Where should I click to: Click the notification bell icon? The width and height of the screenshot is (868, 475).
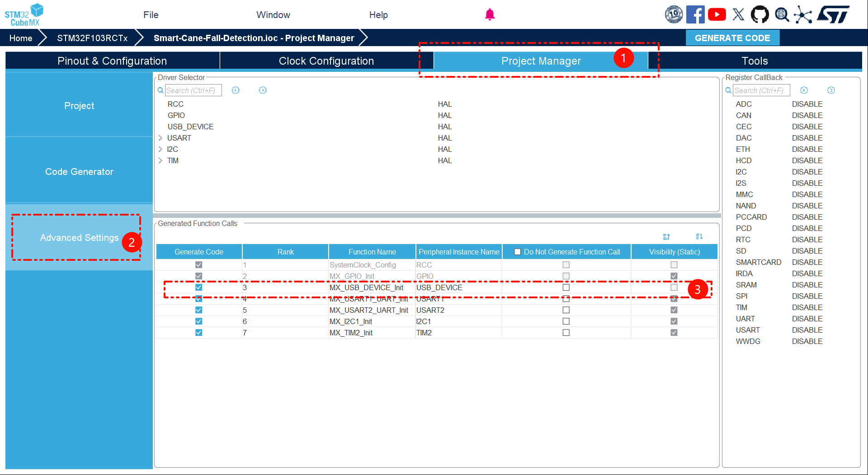point(490,15)
